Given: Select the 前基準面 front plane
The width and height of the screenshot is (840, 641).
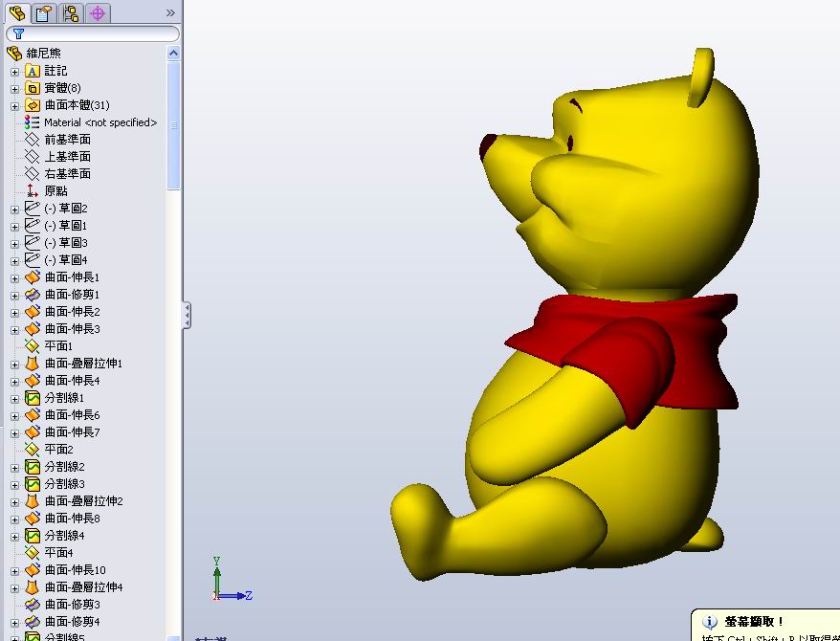Looking at the screenshot, I should click(68, 140).
